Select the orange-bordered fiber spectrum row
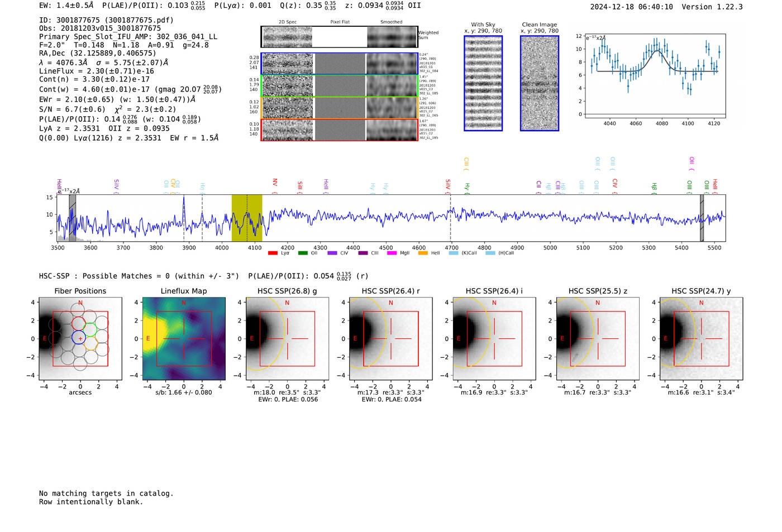The width and height of the screenshot is (782, 532). coord(340,108)
